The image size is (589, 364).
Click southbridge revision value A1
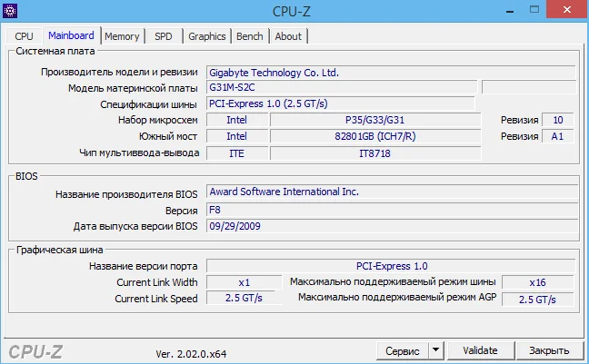[558, 136]
